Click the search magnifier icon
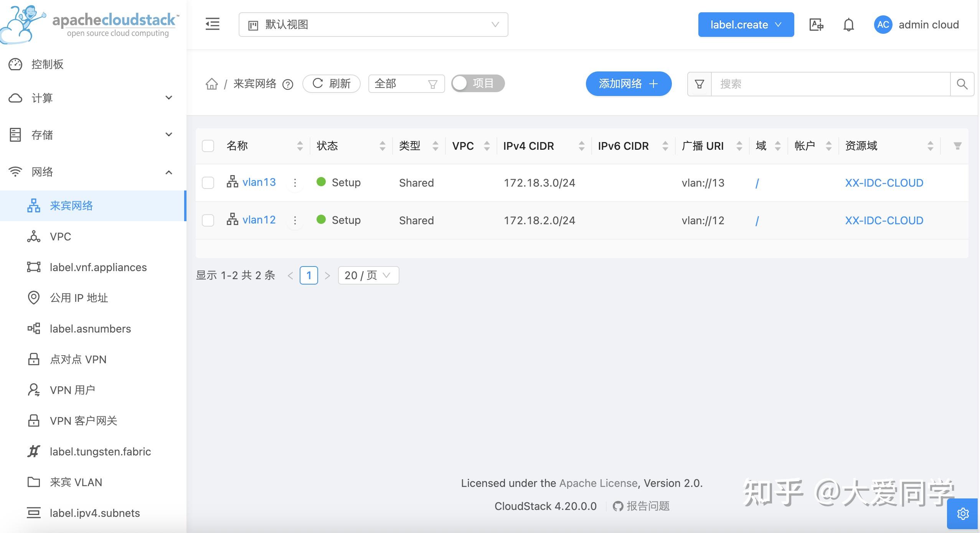The width and height of the screenshot is (980, 533). 962,84
